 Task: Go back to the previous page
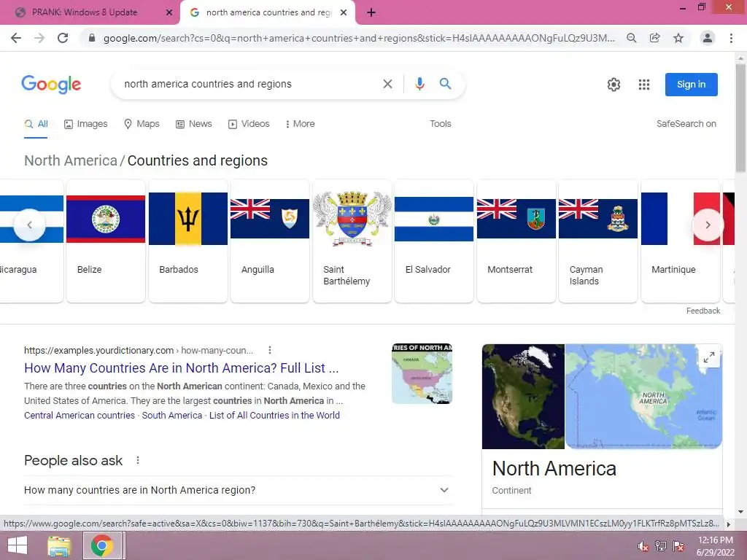tap(16, 38)
